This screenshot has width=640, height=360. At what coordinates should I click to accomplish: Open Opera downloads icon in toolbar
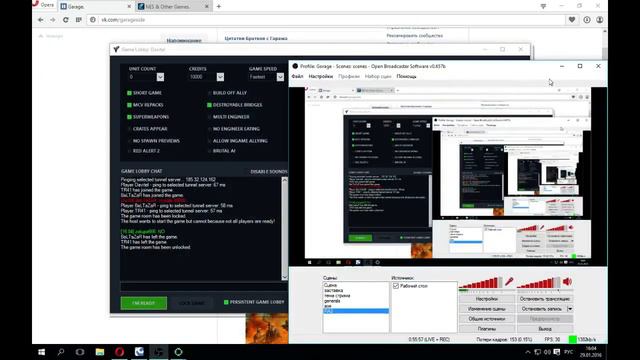click(x=587, y=20)
